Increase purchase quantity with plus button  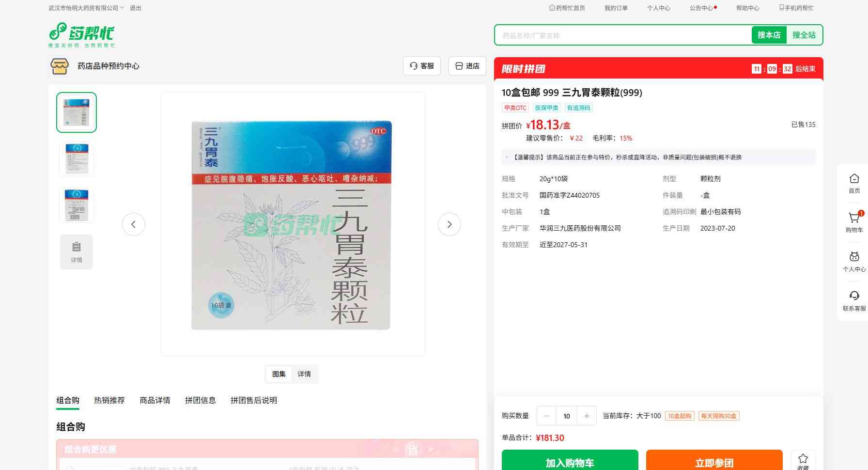pyautogui.click(x=587, y=416)
